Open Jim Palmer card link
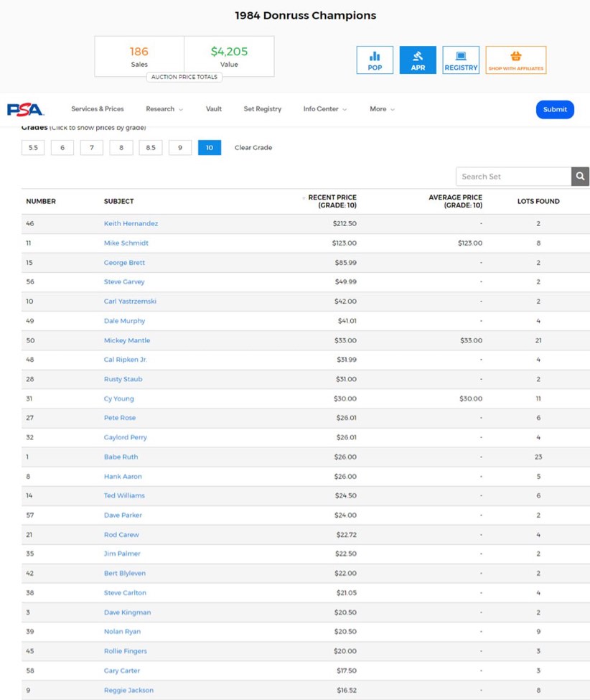590x700 pixels. [122, 554]
